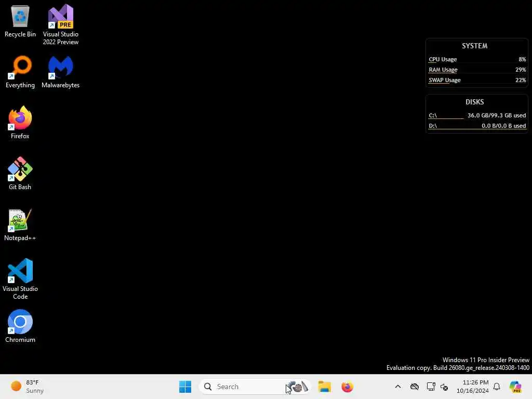Select the Git Bash desktop shortcut
Viewport: 532px width, 399px height.
(x=20, y=174)
